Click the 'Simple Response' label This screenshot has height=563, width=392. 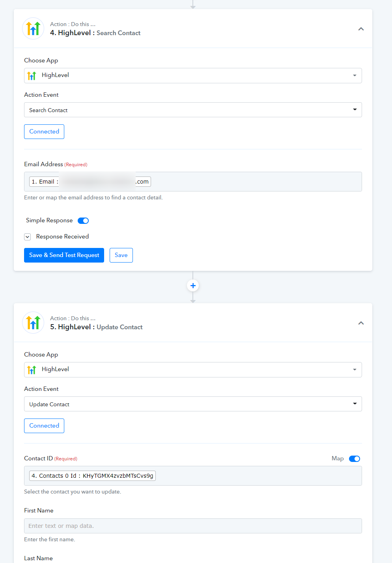(49, 220)
